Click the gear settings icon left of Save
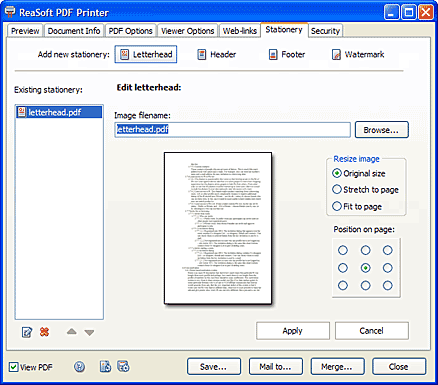This screenshot has height=385, width=438. tap(123, 366)
